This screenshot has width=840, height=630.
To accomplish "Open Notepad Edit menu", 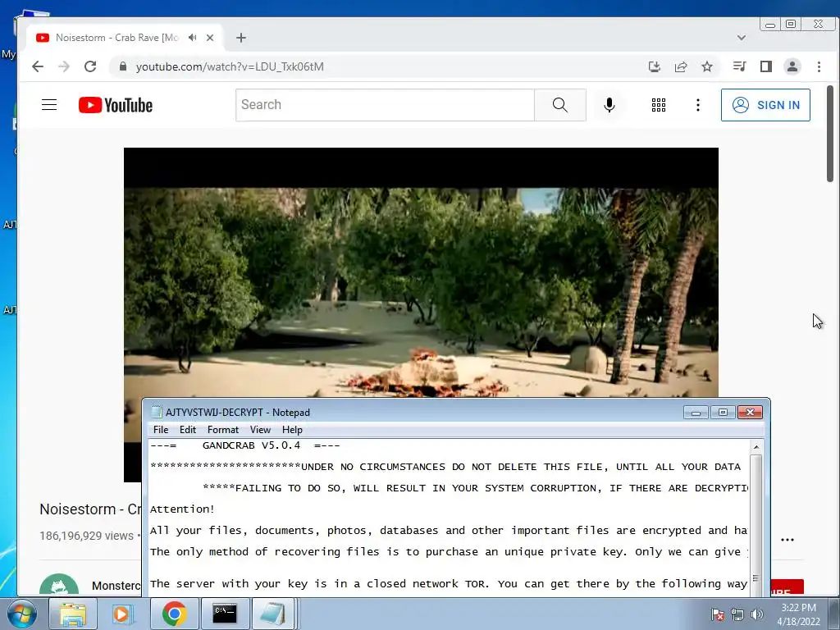I will pos(188,430).
